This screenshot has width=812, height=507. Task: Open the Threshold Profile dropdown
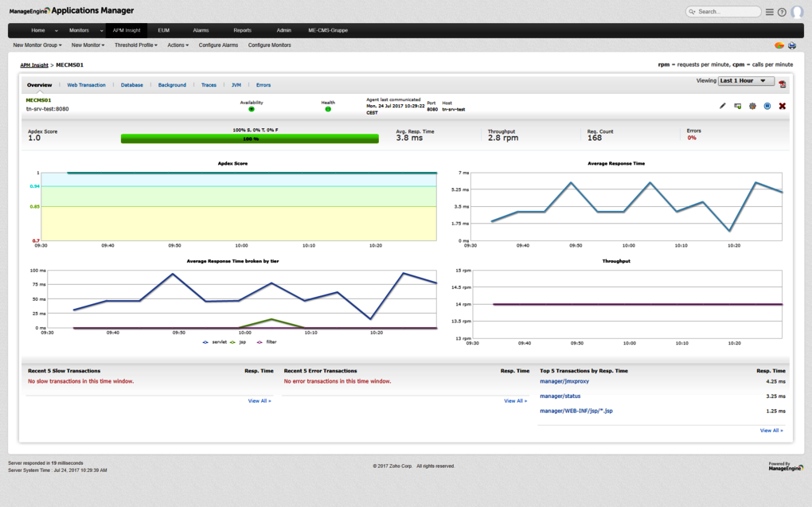point(136,45)
